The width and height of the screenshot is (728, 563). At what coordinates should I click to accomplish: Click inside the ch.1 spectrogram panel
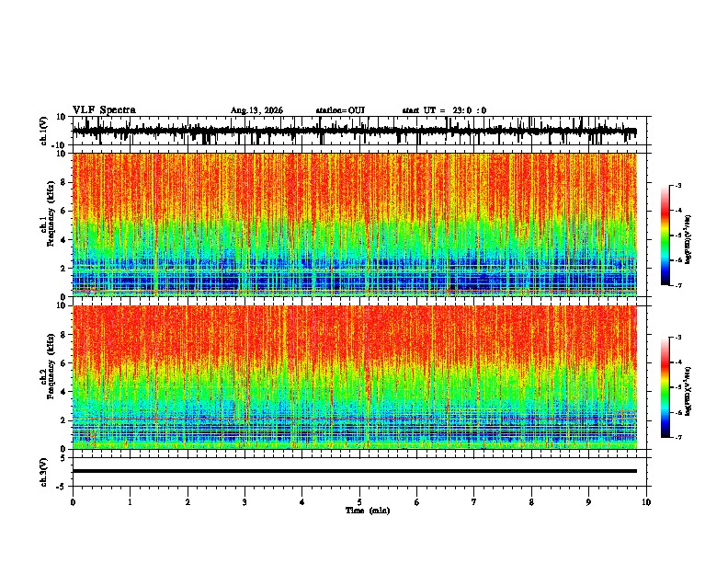tap(355, 224)
